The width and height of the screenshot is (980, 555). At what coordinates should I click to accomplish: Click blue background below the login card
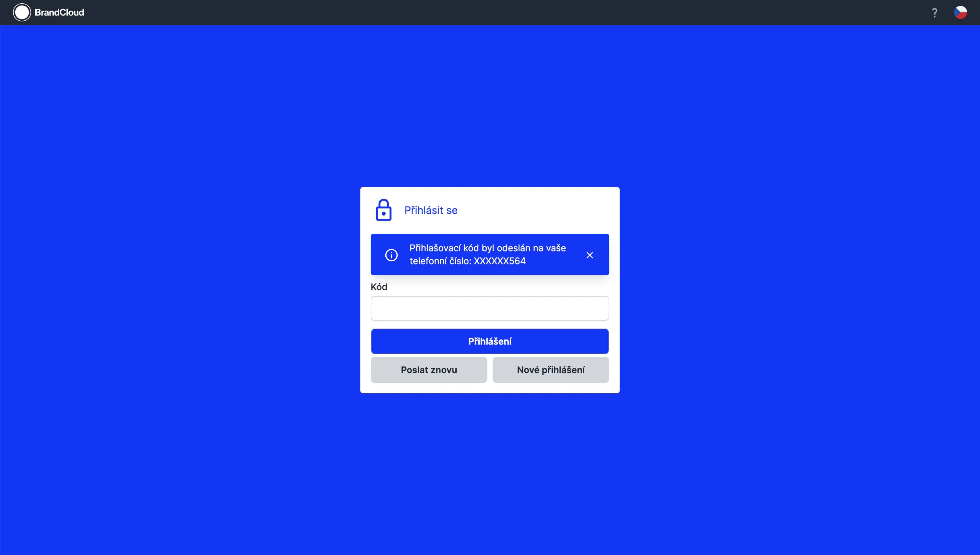(490, 477)
